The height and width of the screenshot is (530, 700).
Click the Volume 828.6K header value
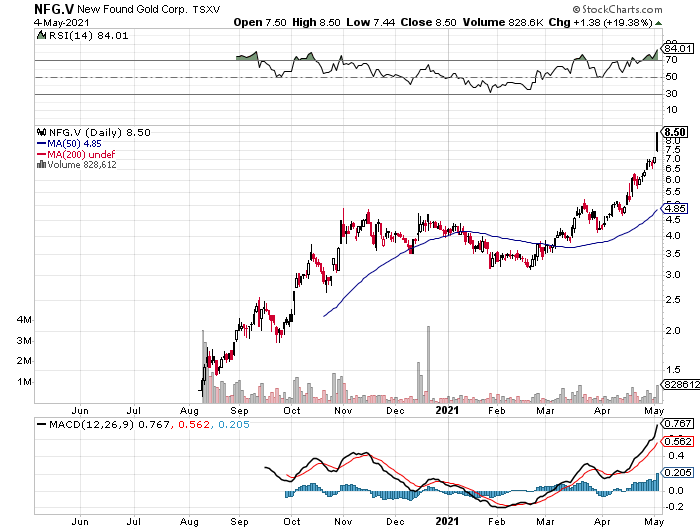click(503, 22)
